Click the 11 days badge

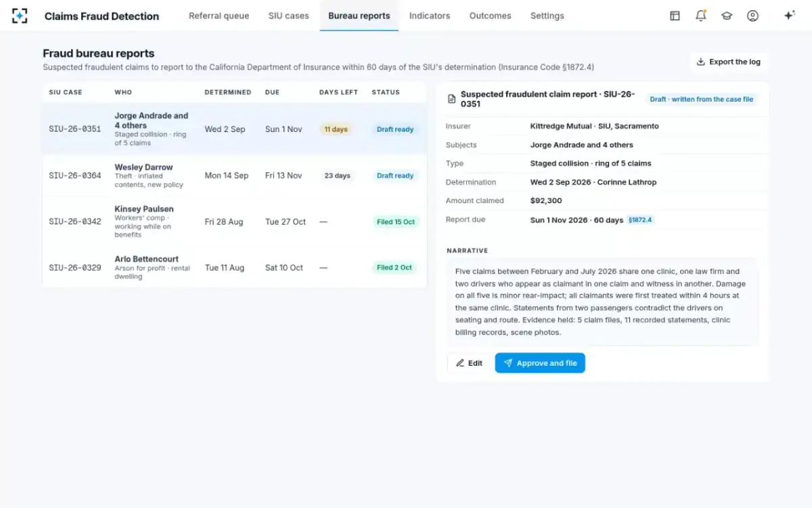pyautogui.click(x=336, y=129)
